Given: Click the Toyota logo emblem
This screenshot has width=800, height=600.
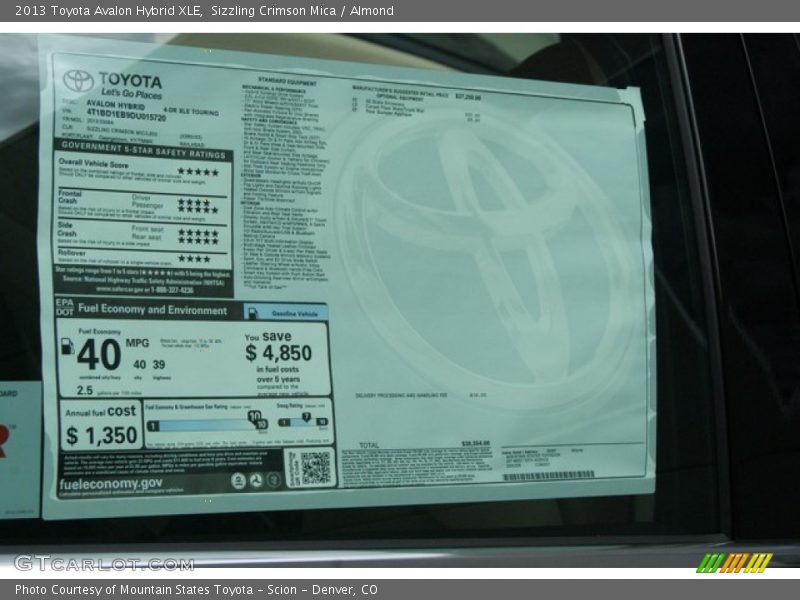Looking at the screenshot, I should point(77,80).
